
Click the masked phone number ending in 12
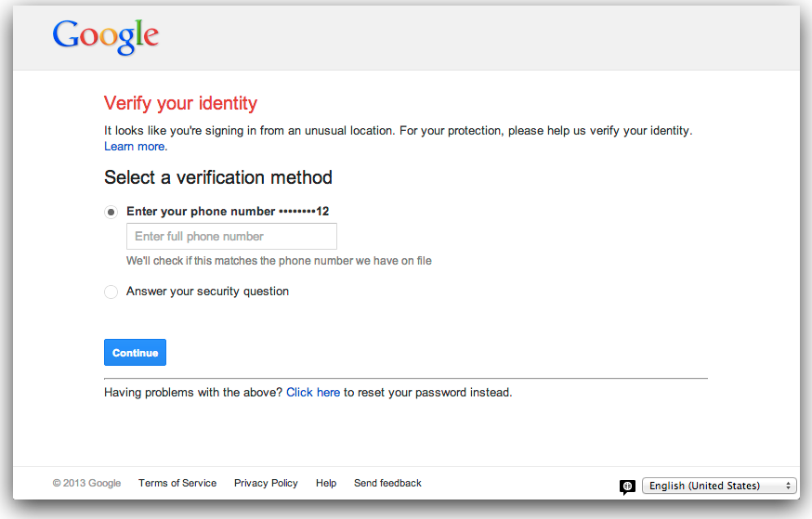click(x=305, y=212)
